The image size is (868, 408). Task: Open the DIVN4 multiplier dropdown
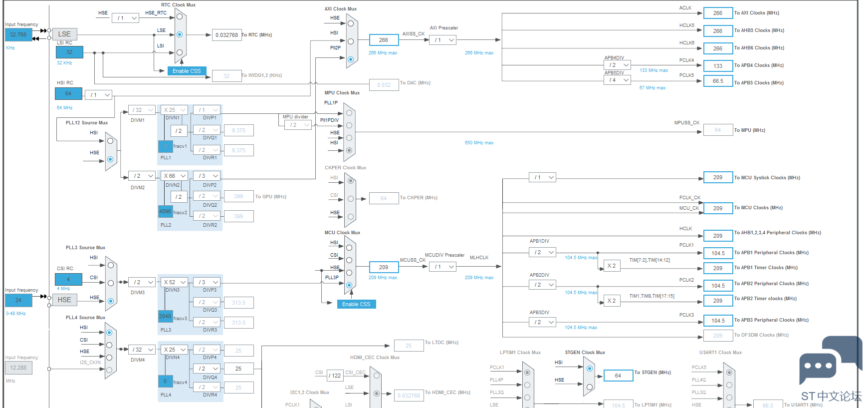pyautogui.click(x=174, y=350)
